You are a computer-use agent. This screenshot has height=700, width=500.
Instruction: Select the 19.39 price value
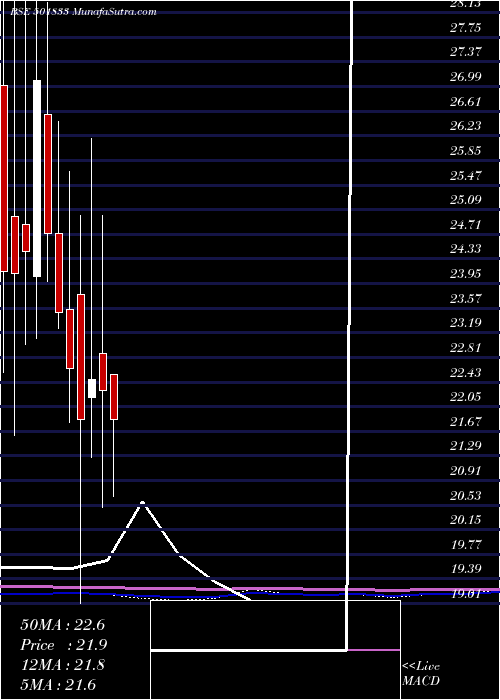click(x=465, y=569)
